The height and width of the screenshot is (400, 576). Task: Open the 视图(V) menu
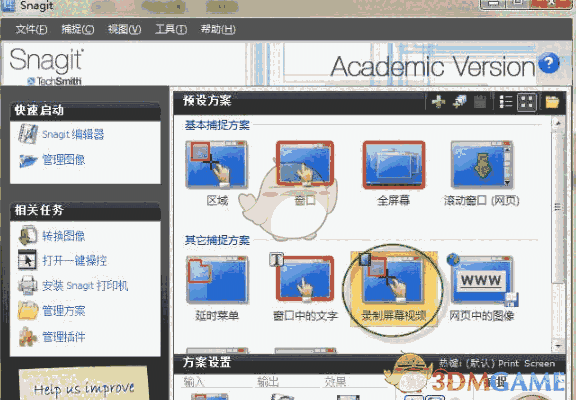coord(124,29)
